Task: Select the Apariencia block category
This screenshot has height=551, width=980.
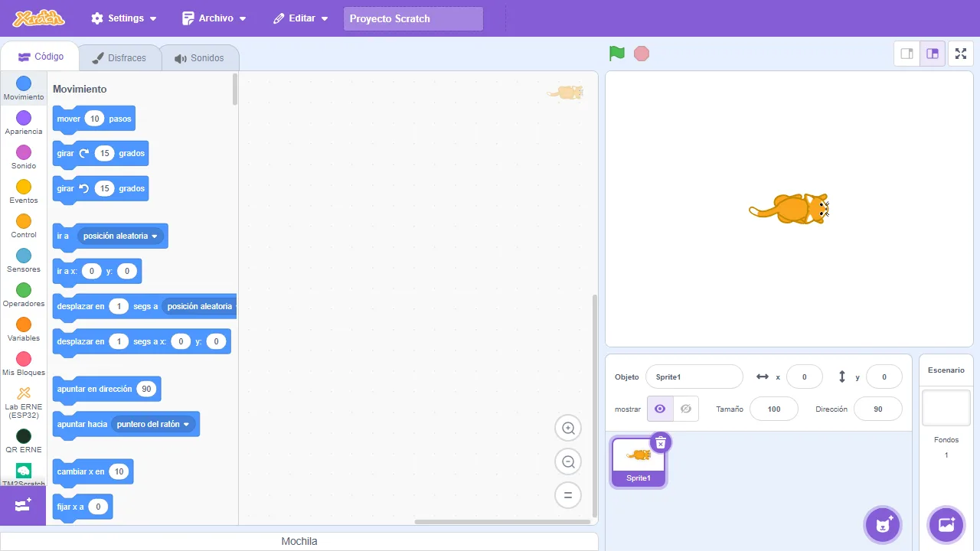Action: point(24,122)
